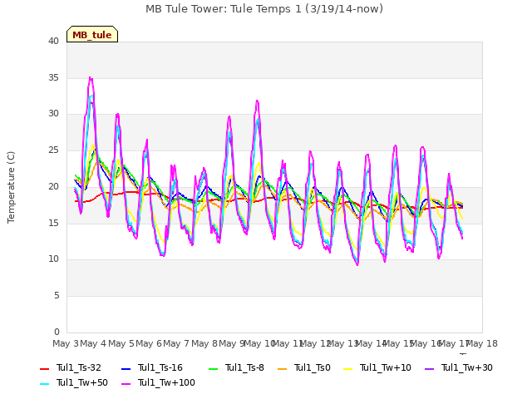Select the Tul1_Tw+50 legend label

pos(82,382)
